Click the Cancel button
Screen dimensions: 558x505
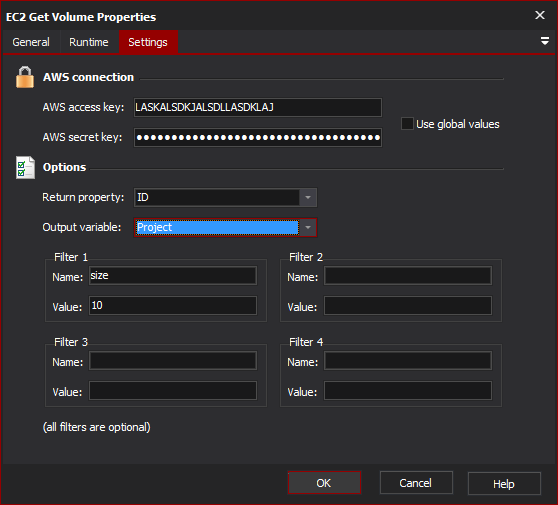(x=416, y=483)
